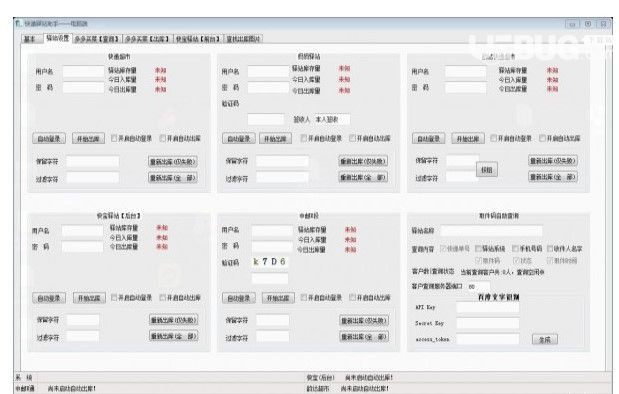Focus the 客户查询服务器端口 field
This screenshot has height=394, width=619.
point(478,286)
